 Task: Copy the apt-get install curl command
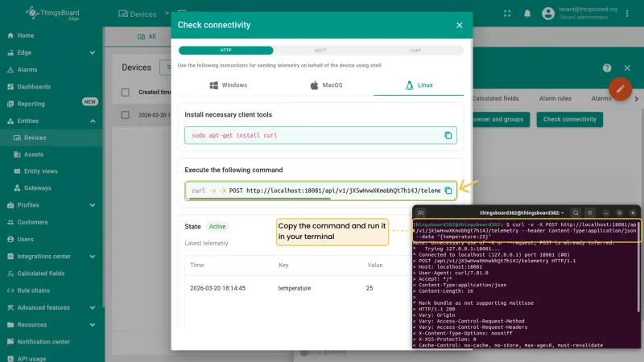[448, 135]
